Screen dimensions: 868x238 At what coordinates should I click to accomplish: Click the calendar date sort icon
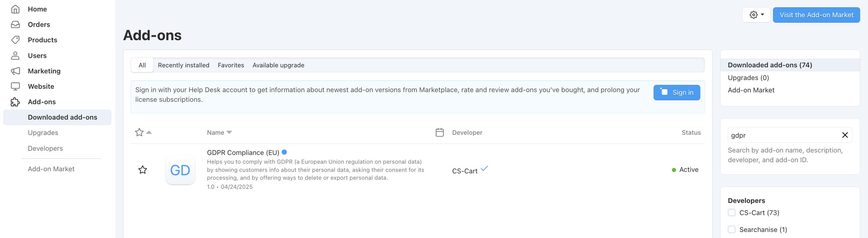tap(439, 132)
